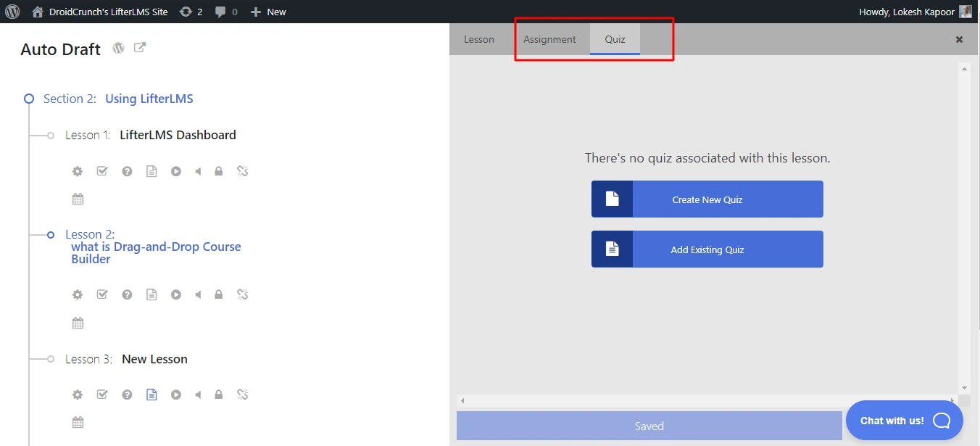Image resolution: width=980 pixels, height=446 pixels.
Task: Open the New menu in admin bar
Action: point(268,12)
